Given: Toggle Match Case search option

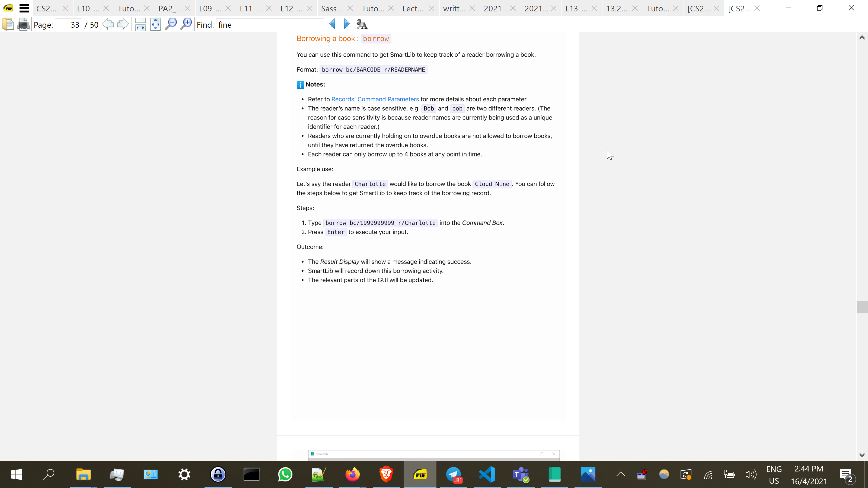Looking at the screenshot, I should pos(362,24).
